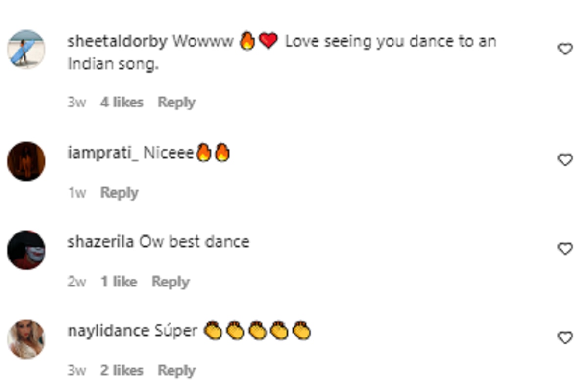Viewport: 588px width, 389px height.
Task: View the 4 likes on sheetaldorby's comment
Action: [122, 103]
